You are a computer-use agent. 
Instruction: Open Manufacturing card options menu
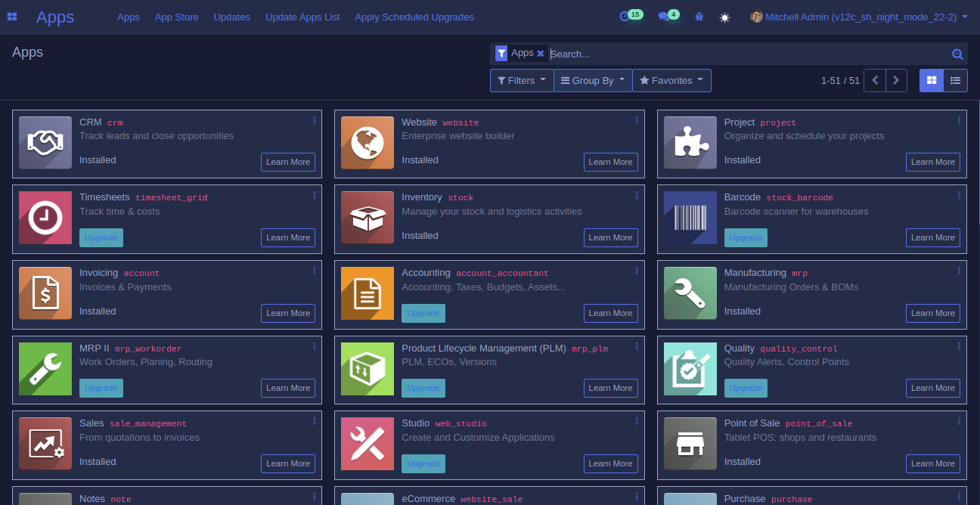(960, 271)
